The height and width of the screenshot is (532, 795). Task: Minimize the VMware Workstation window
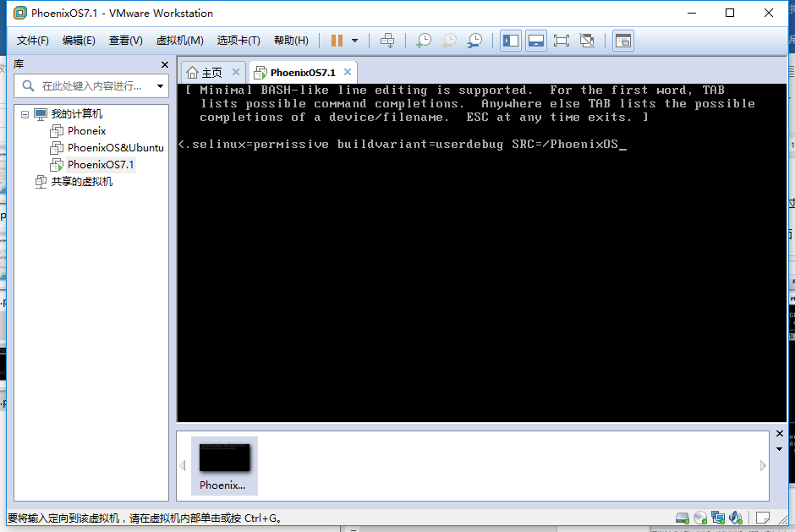[692, 13]
